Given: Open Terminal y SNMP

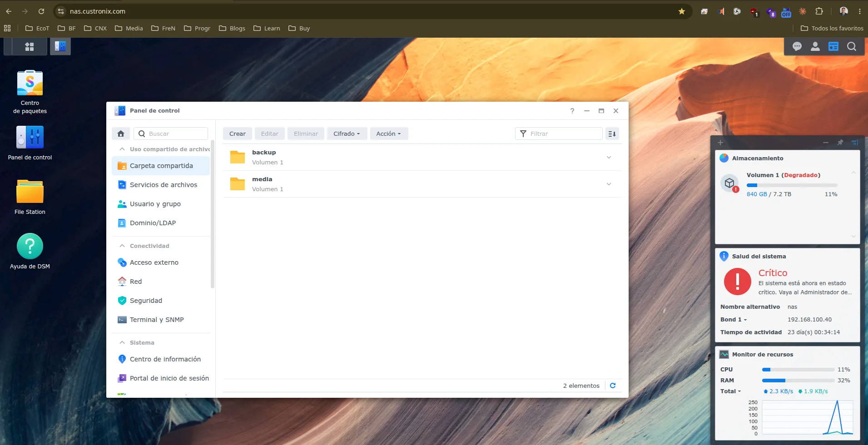Looking at the screenshot, I should tap(161, 320).
